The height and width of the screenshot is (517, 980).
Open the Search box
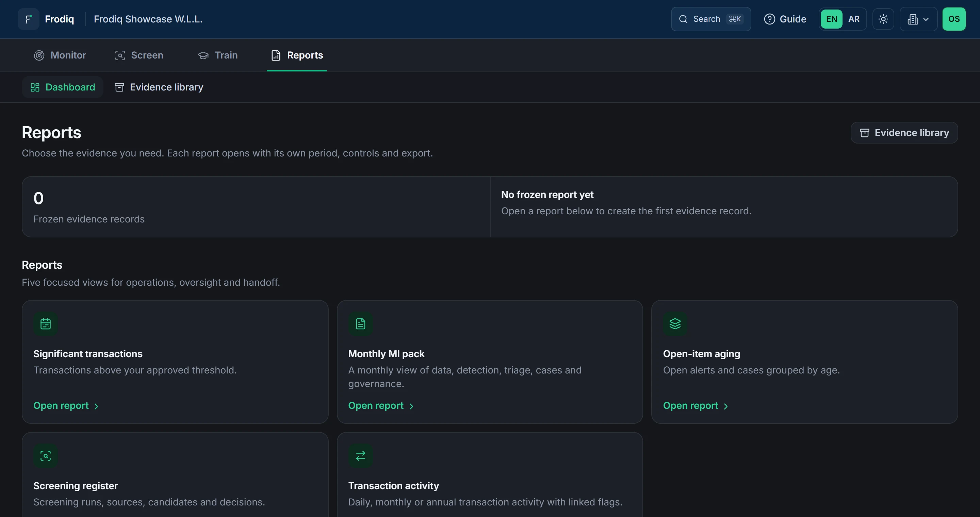710,19
